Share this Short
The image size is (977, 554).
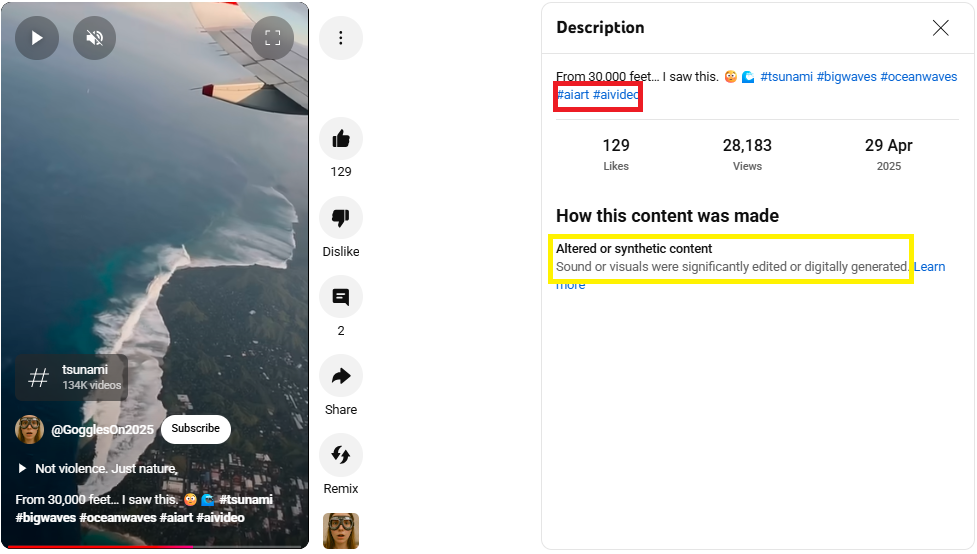(x=341, y=376)
